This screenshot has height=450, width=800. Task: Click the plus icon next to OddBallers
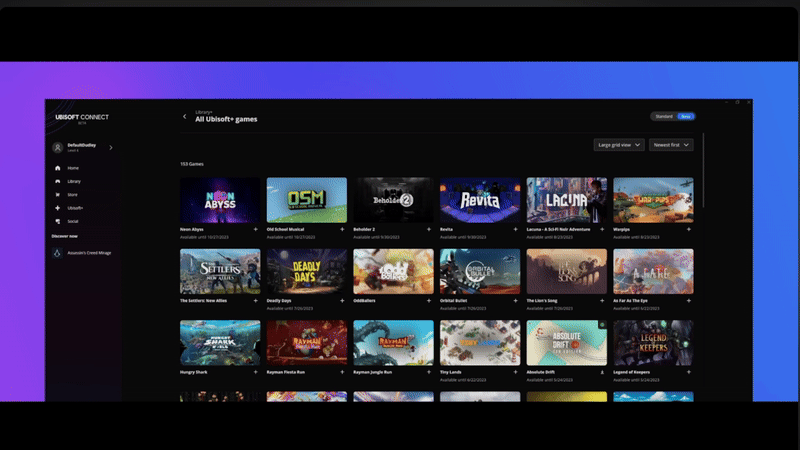pyautogui.click(x=429, y=301)
